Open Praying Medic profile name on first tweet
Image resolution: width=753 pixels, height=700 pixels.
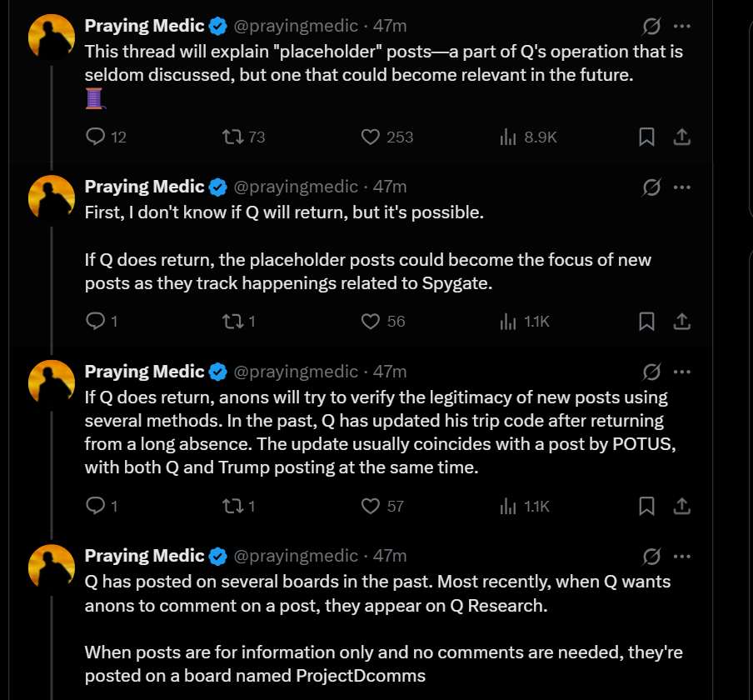(144, 26)
